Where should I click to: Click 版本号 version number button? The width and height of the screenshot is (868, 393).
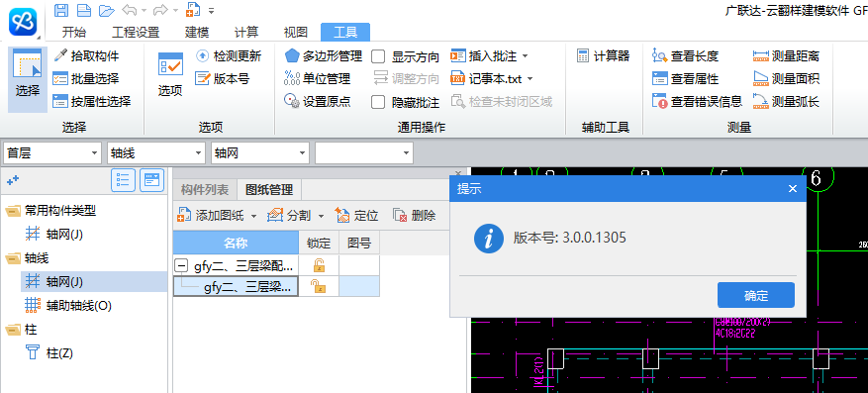pos(223,78)
